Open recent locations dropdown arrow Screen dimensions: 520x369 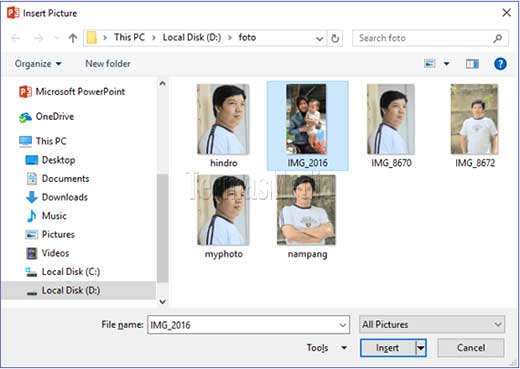[x=56, y=38]
